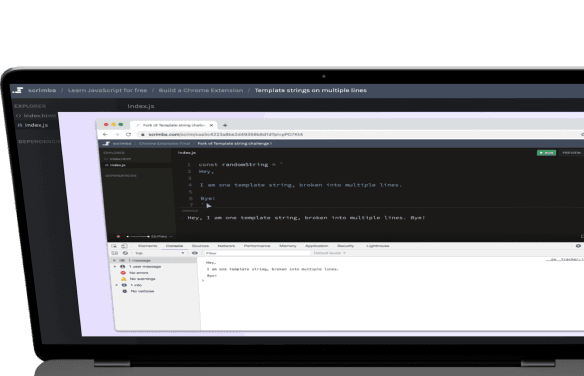Click the lock icon in the address bar
584x376 pixels.
pyautogui.click(x=143, y=134)
